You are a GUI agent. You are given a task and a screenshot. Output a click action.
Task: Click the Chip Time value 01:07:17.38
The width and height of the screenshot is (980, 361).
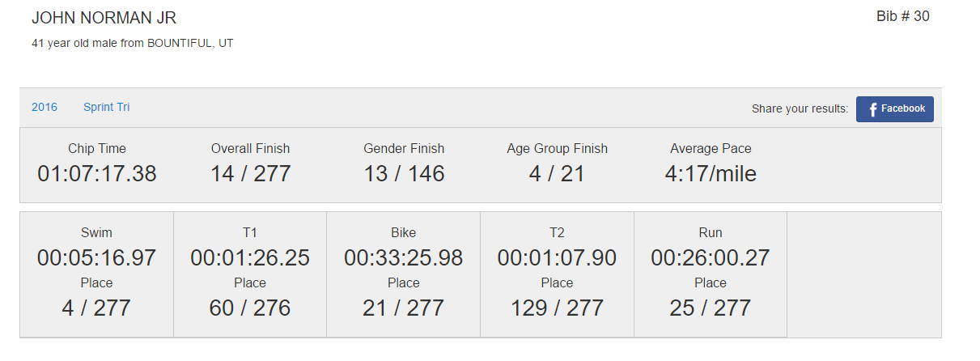[x=97, y=174]
